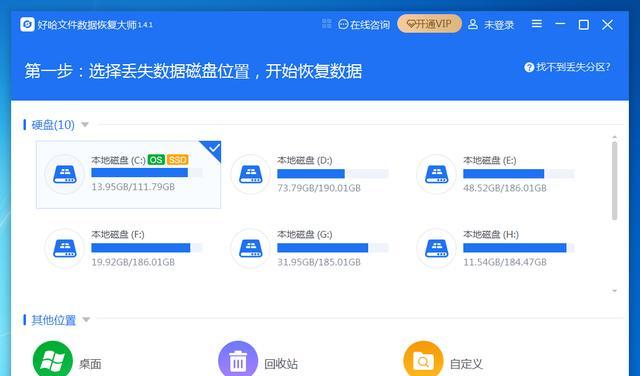The width and height of the screenshot is (640, 376).
Task: Select the H: drive icon
Action: click(x=436, y=248)
